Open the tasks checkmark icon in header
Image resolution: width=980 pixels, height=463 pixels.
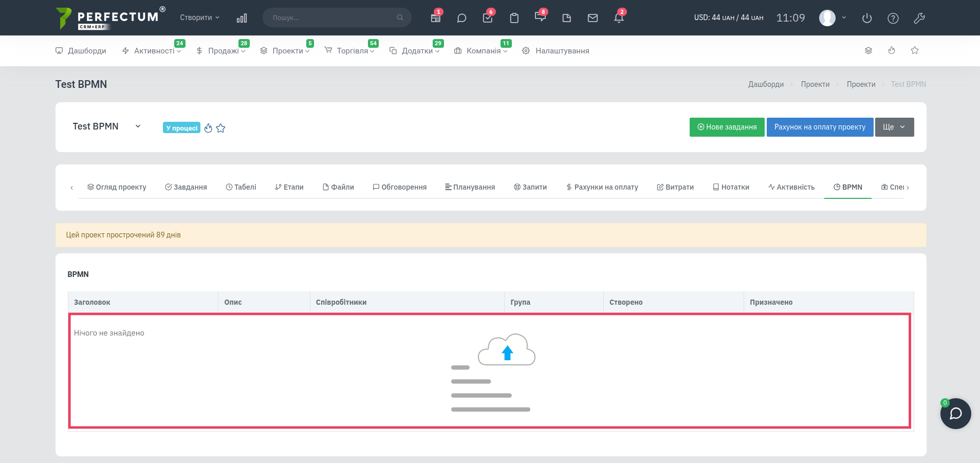(x=488, y=18)
